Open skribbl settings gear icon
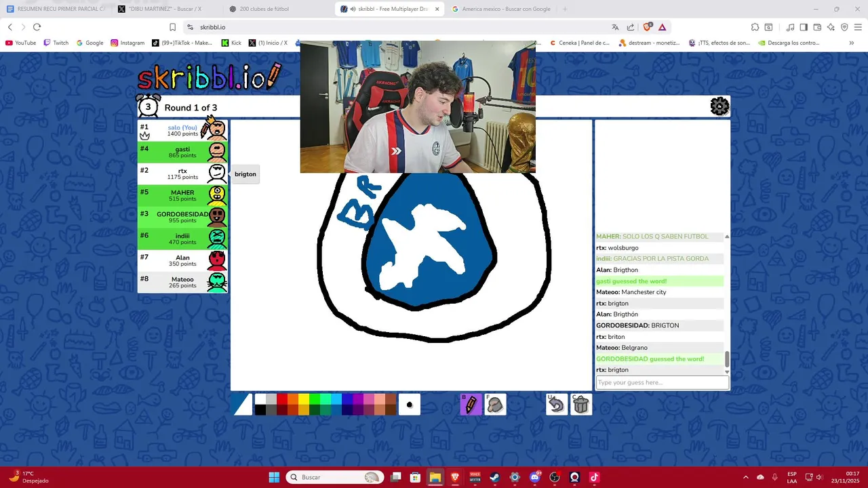 719,106
